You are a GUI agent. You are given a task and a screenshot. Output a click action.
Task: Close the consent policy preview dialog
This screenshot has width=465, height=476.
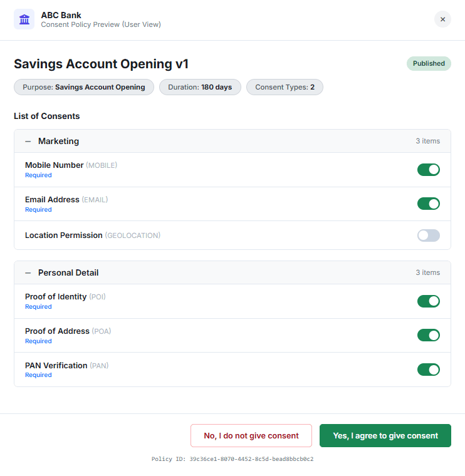[x=442, y=19]
